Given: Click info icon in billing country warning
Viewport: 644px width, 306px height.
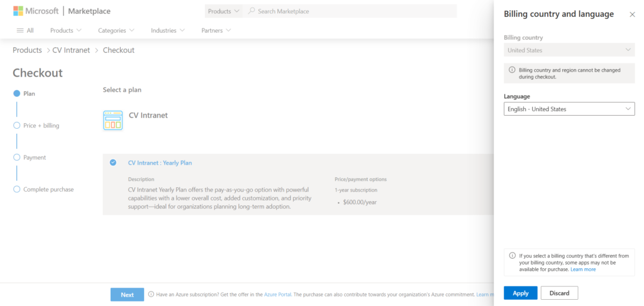Looking at the screenshot, I should point(512,256).
